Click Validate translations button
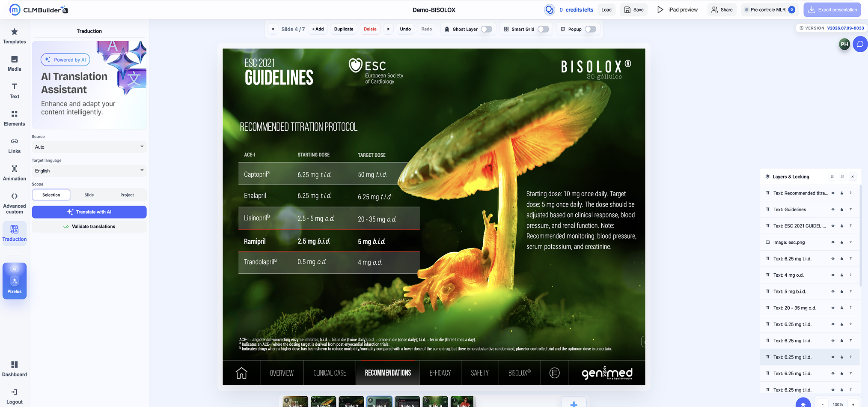This screenshot has height=407, width=868. coord(89,227)
